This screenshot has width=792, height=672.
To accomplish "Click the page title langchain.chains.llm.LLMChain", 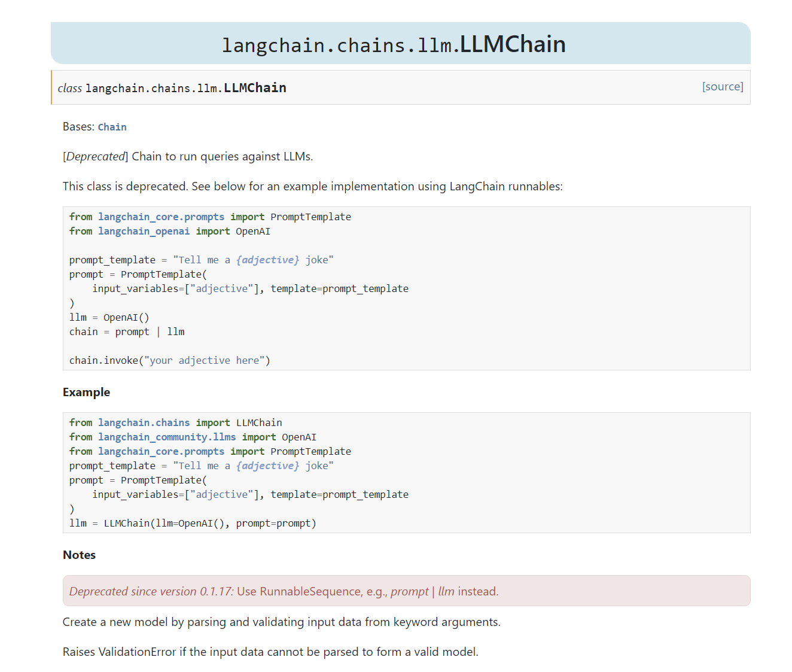I will pyautogui.click(x=394, y=44).
